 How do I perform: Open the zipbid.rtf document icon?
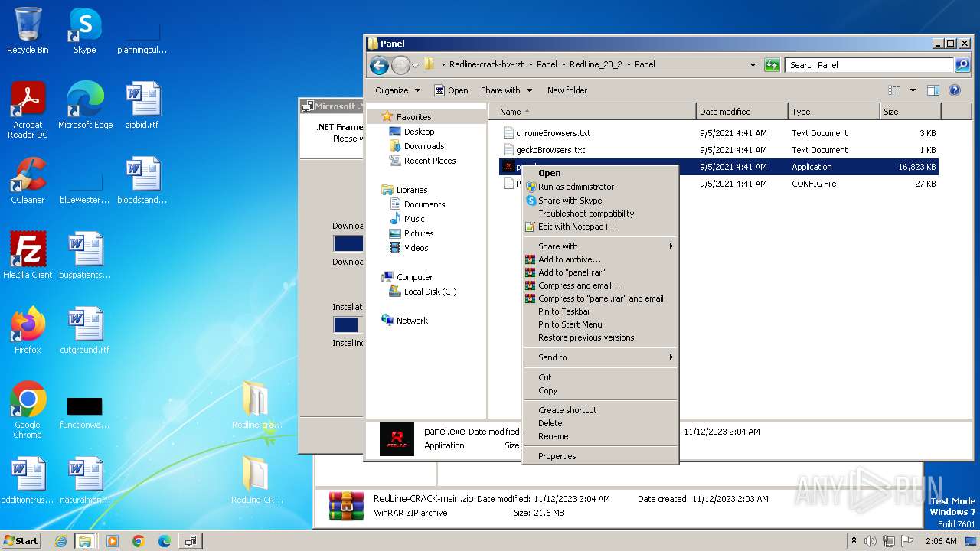point(142,106)
